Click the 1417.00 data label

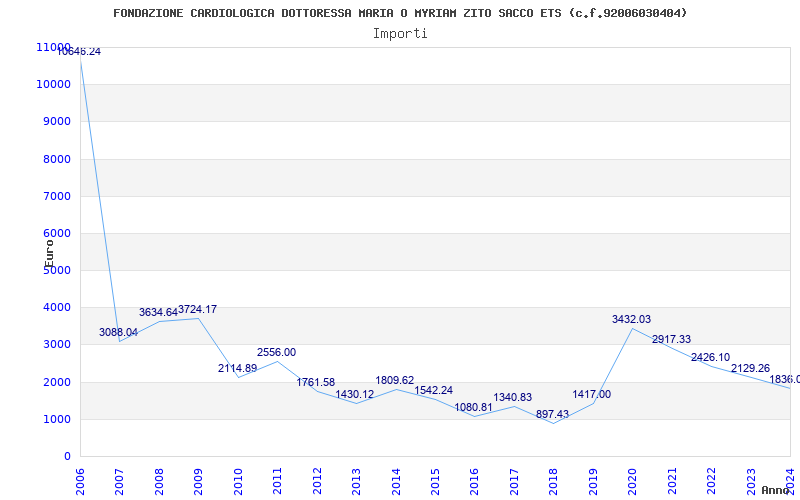[592, 394]
